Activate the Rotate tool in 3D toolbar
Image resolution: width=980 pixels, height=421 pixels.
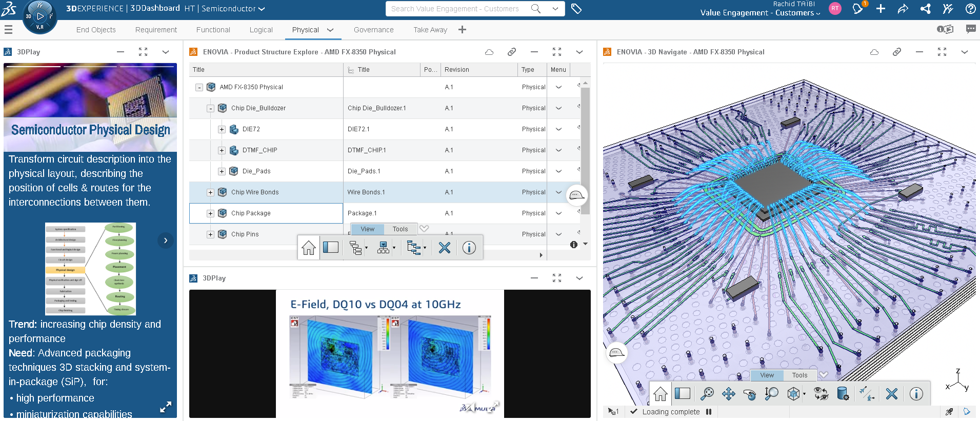pos(749,393)
